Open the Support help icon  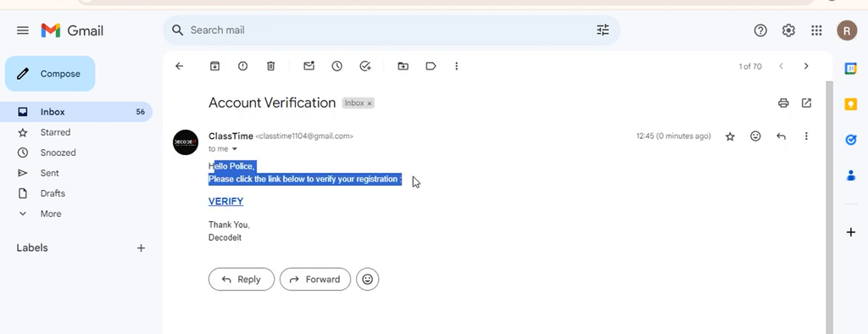pos(760,31)
